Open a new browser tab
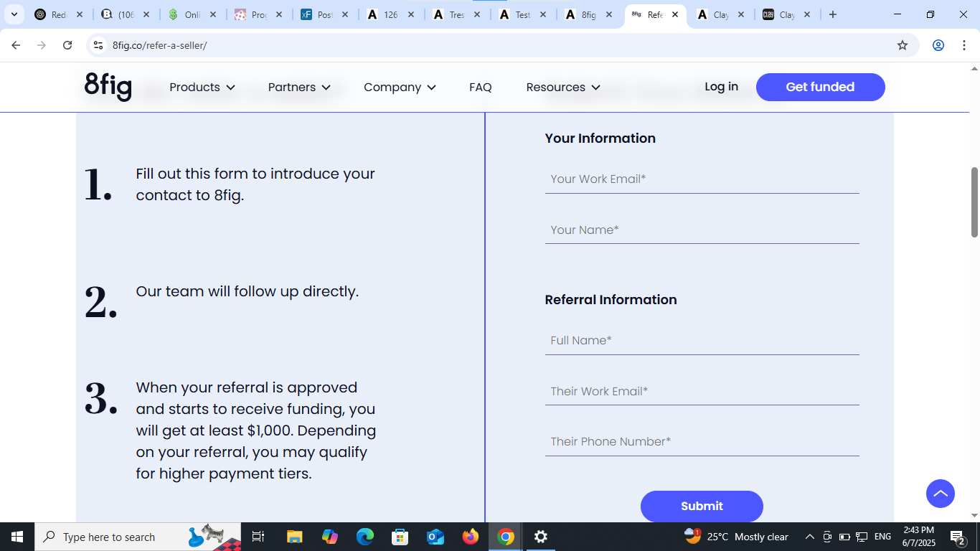980x551 pixels. tap(833, 14)
